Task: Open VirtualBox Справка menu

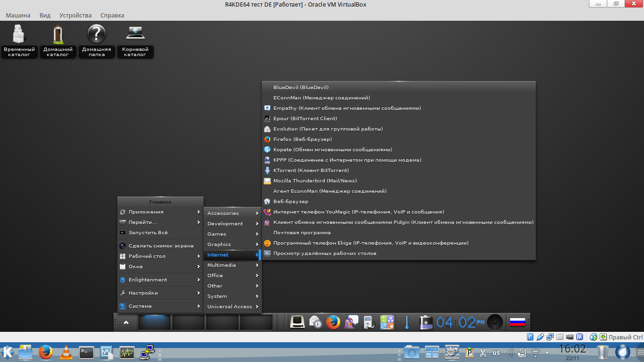Action: (112, 15)
